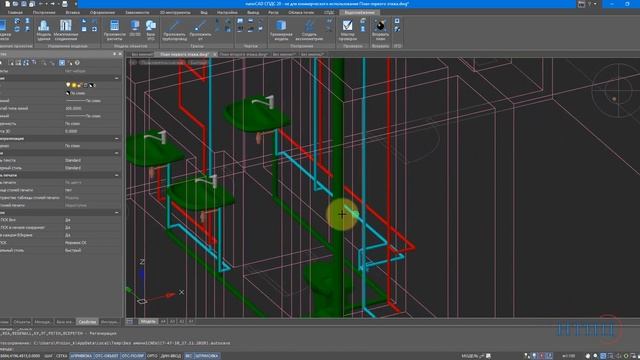Close the properties side panel

tap(120, 54)
